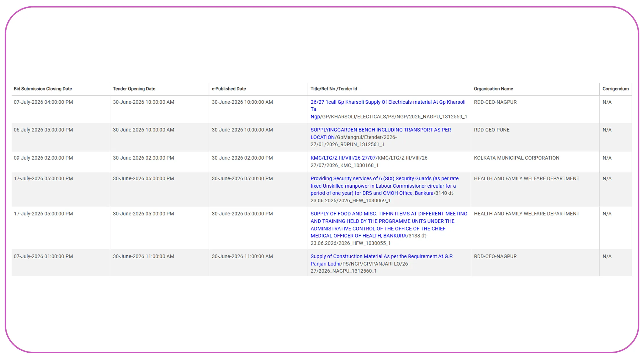Open SUPPLYINGGARDEN BENCH INCLUDING TRANSPORT tender link

click(381, 133)
